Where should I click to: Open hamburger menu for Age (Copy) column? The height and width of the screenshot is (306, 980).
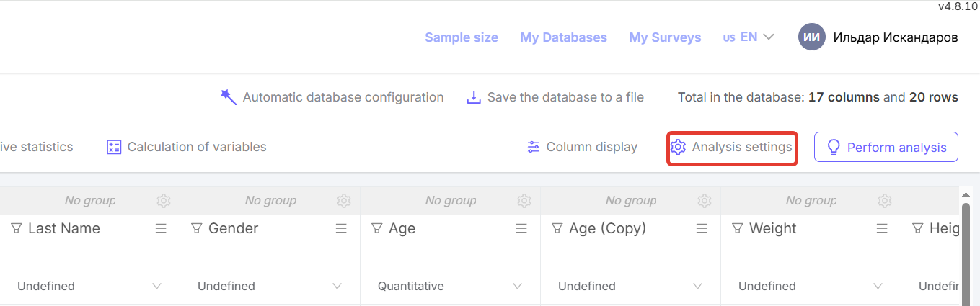pyautogui.click(x=702, y=228)
